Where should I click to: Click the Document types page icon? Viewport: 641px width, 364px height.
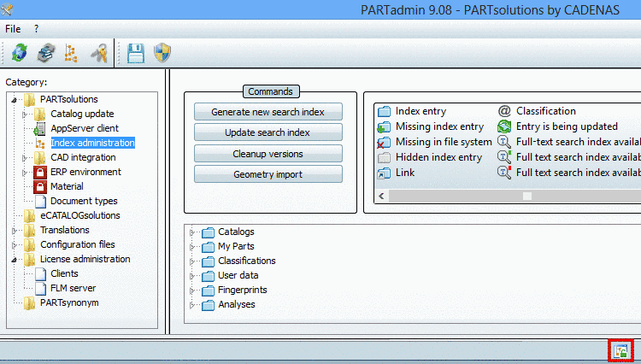[40, 201]
